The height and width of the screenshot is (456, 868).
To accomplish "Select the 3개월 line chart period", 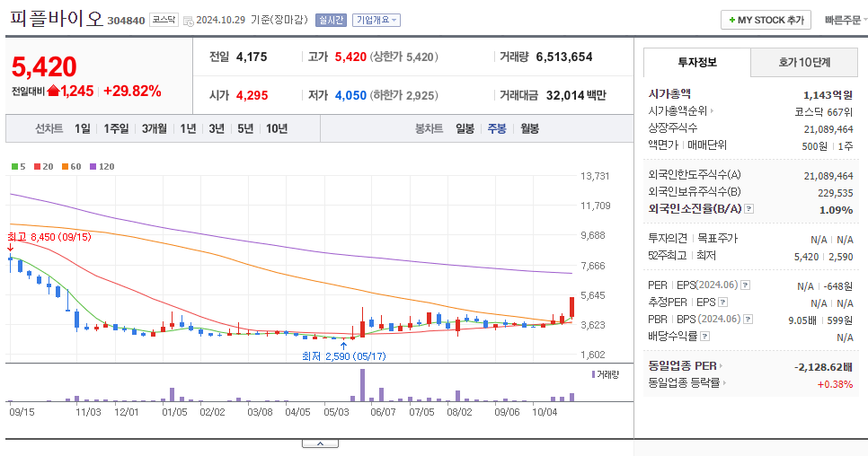I will point(155,128).
